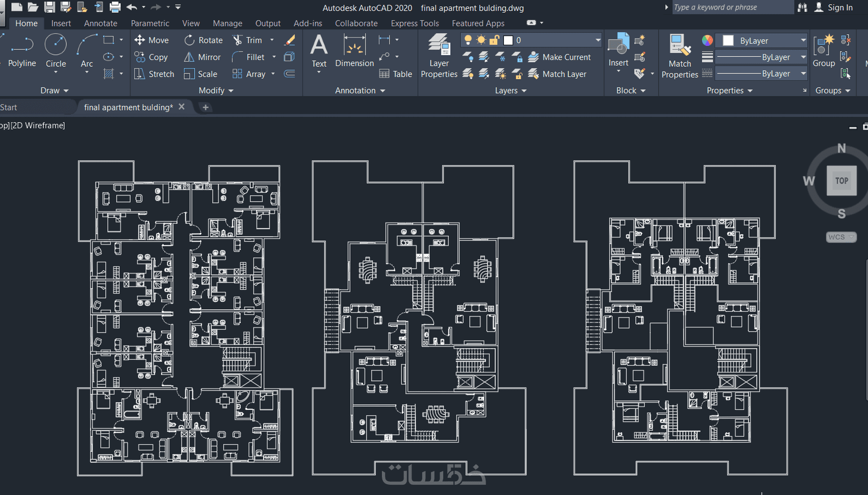Activate the Mirror tool
The width and height of the screenshot is (868, 495).
[x=202, y=57]
